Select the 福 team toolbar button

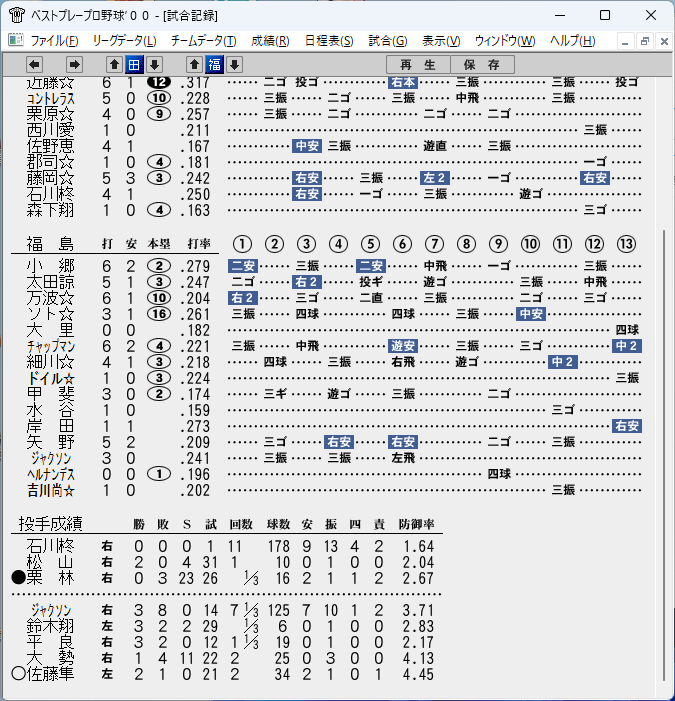pos(214,65)
